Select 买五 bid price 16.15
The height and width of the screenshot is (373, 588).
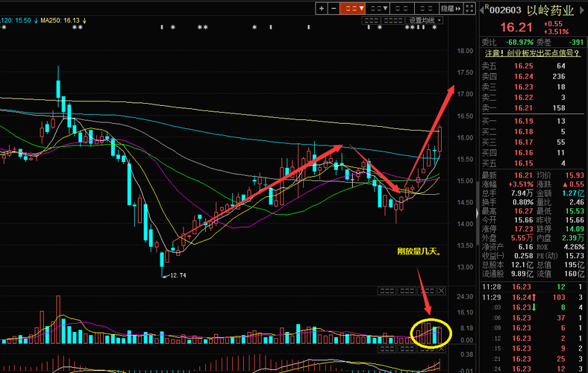(x=524, y=163)
